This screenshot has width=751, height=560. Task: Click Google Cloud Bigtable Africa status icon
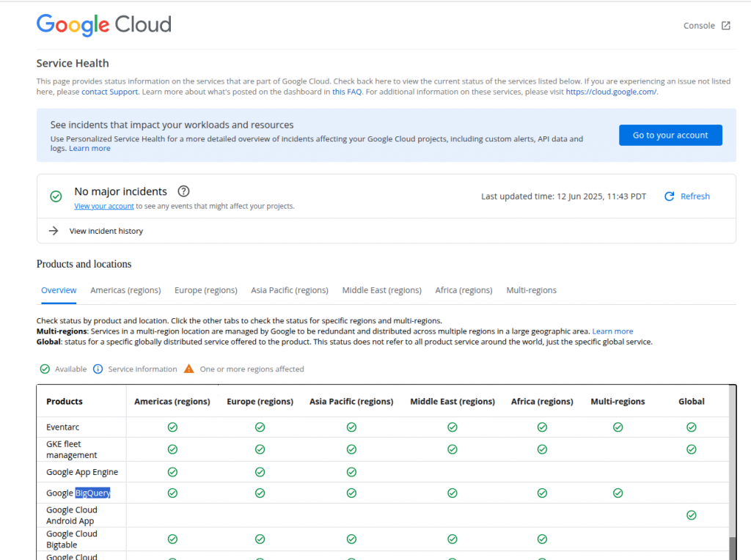(542, 539)
